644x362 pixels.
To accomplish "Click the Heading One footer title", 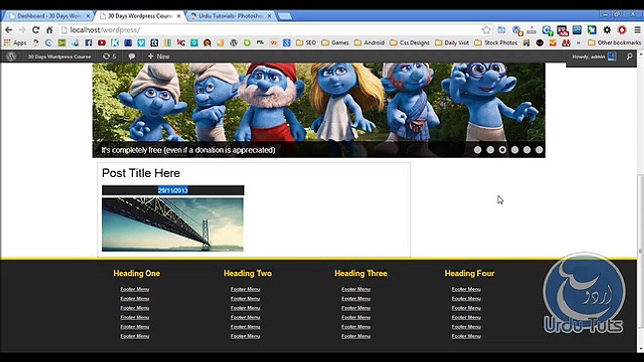I will coord(137,274).
